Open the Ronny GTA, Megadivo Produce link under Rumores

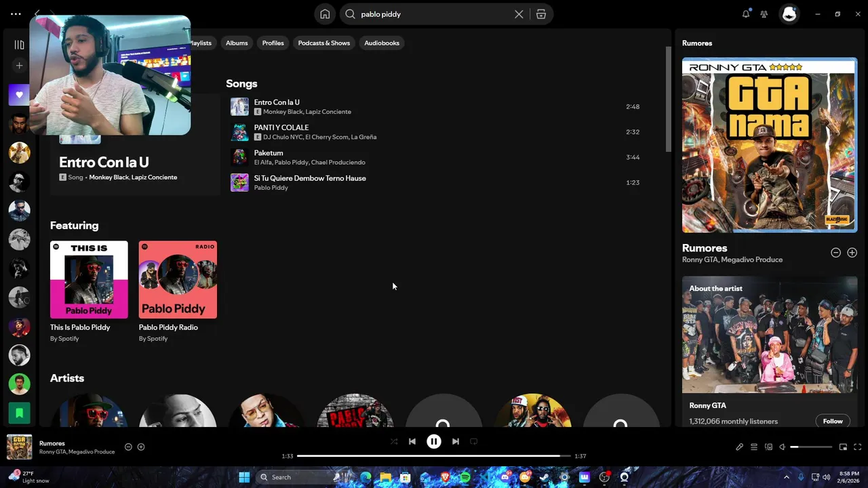(x=732, y=260)
